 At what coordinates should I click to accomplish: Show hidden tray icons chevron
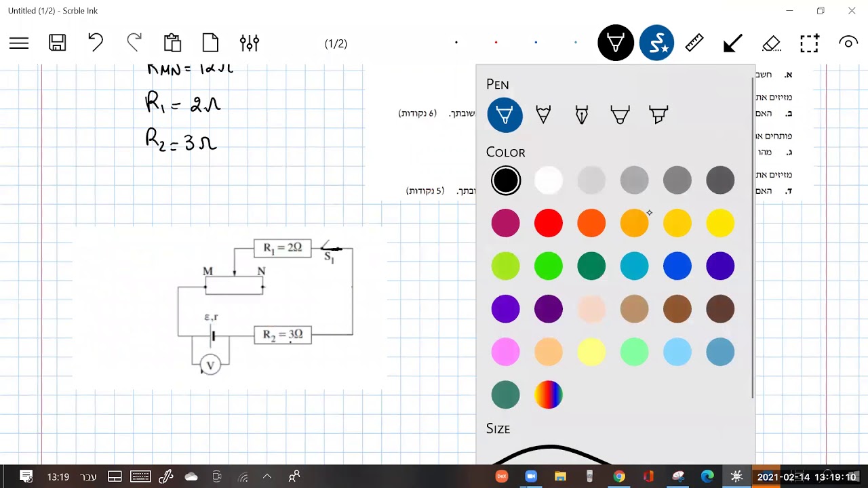point(267,476)
